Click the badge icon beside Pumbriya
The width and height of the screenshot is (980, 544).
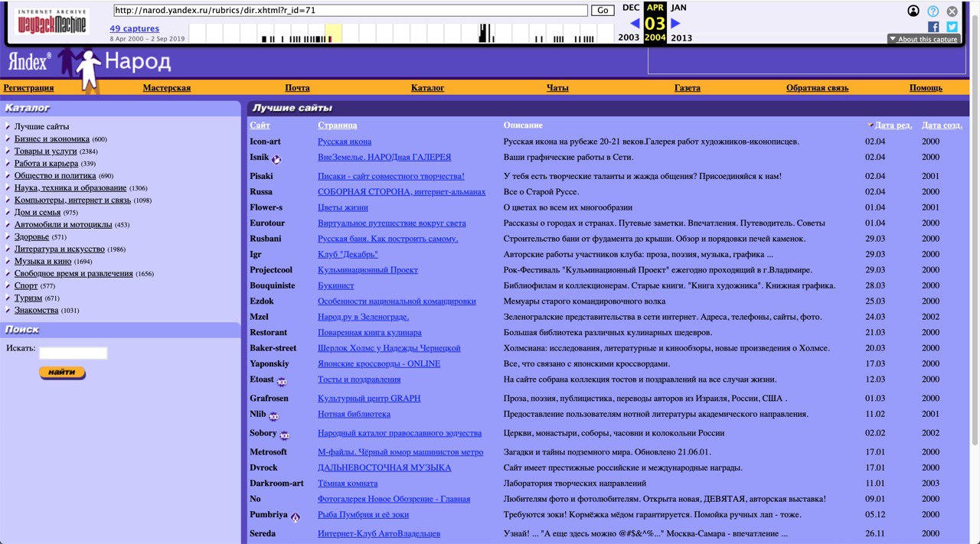click(296, 517)
